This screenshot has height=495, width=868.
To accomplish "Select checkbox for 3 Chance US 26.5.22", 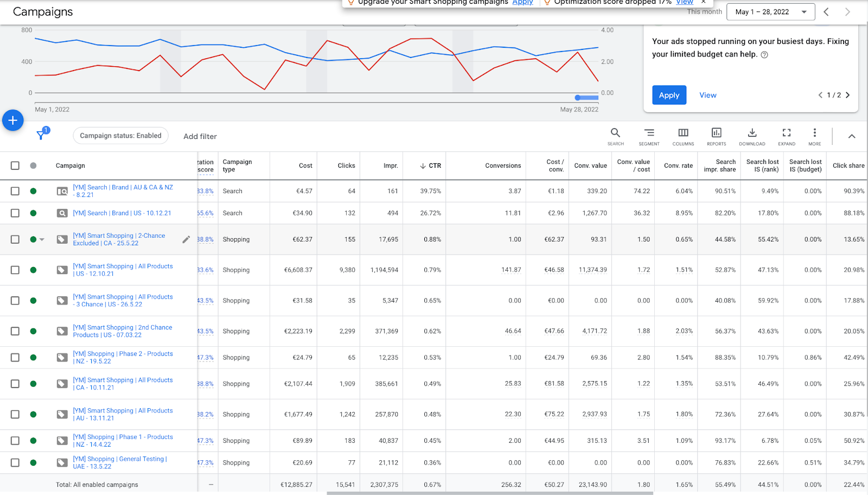I will point(15,301).
